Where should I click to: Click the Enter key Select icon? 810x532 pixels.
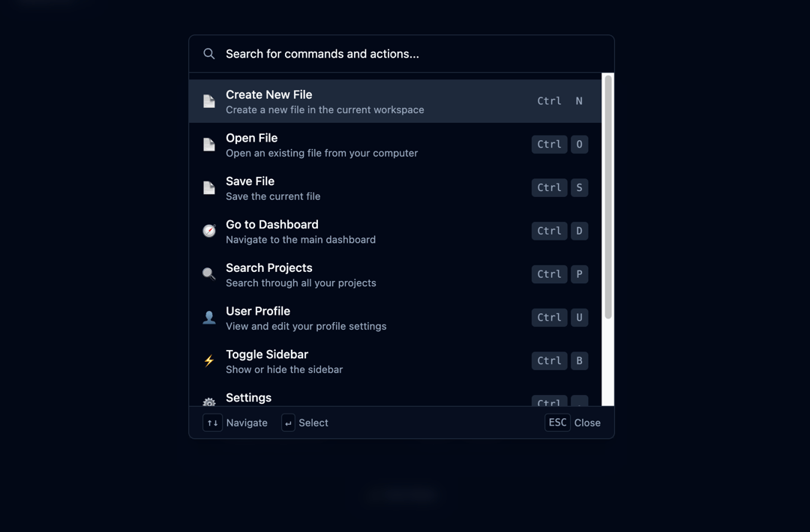pyautogui.click(x=288, y=423)
